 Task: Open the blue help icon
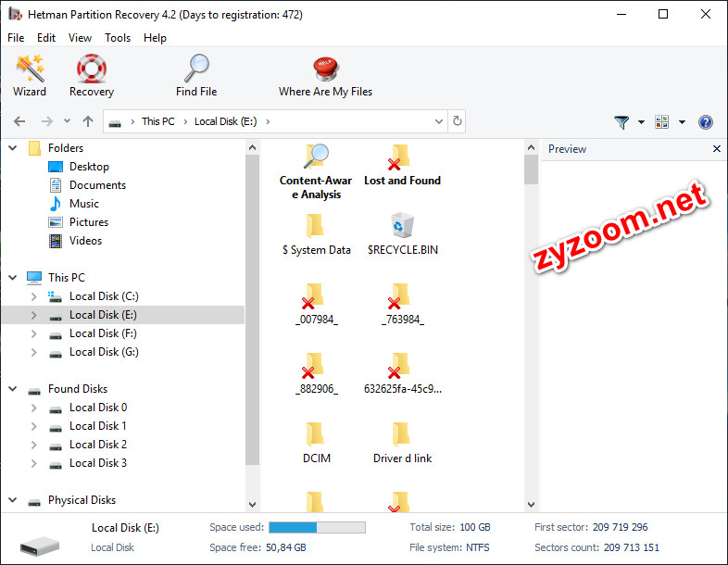(x=705, y=122)
